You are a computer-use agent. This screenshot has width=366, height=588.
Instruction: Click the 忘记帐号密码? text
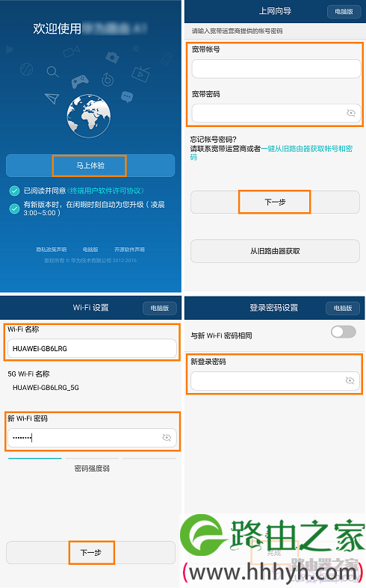[214, 140]
